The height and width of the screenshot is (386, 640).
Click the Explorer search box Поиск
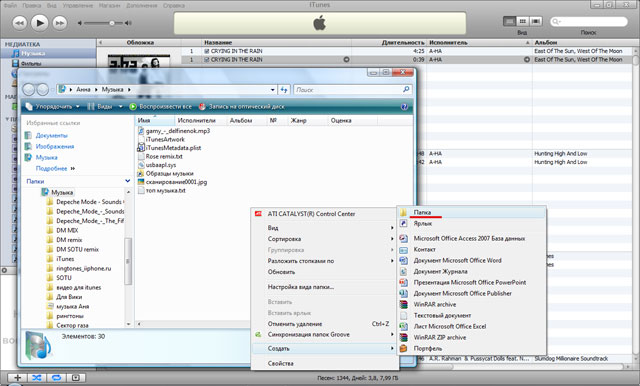click(352, 89)
